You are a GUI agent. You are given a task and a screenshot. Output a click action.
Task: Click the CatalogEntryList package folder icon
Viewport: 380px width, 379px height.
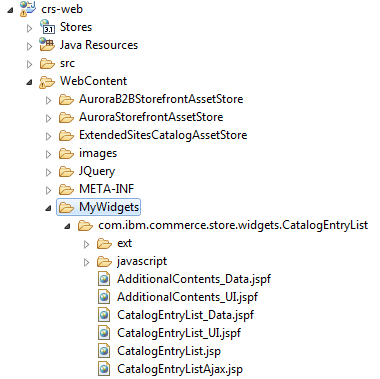coord(85,226)
